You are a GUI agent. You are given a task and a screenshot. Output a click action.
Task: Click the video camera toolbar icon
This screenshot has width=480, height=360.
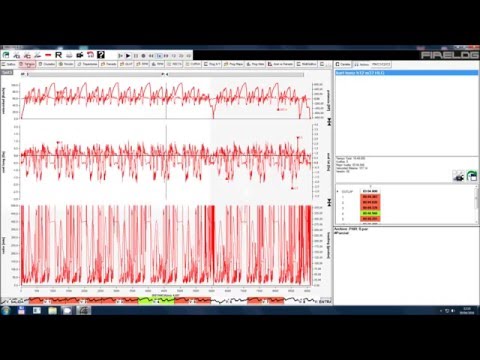coord(80,55)
